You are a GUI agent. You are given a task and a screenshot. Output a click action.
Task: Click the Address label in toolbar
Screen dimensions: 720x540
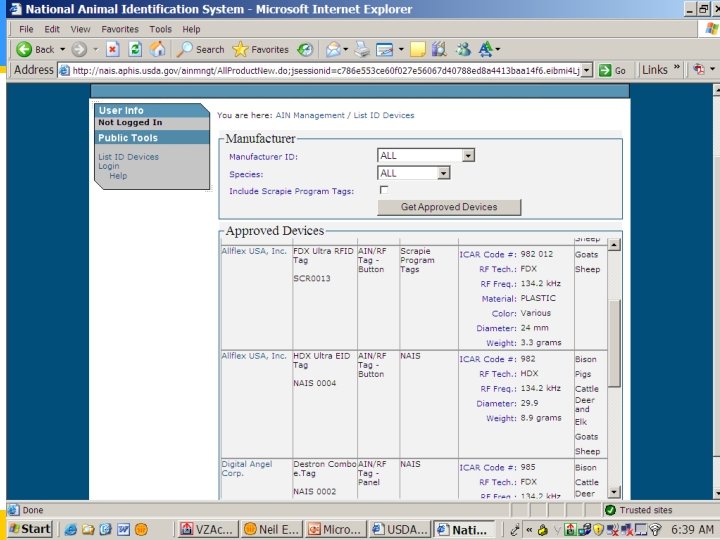click(34, 70)
